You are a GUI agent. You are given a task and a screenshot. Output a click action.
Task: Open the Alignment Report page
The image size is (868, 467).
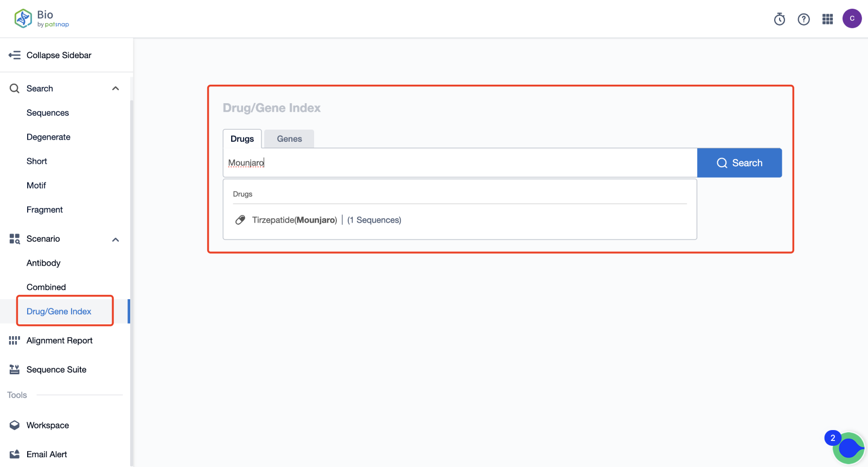59,340
